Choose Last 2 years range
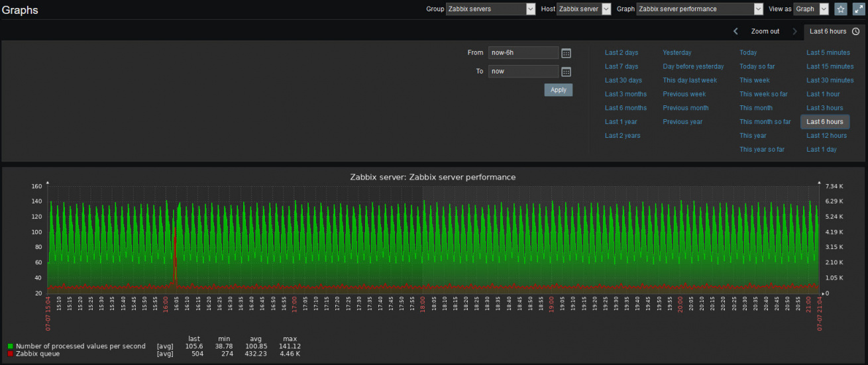868x365 pixels. 623,136
